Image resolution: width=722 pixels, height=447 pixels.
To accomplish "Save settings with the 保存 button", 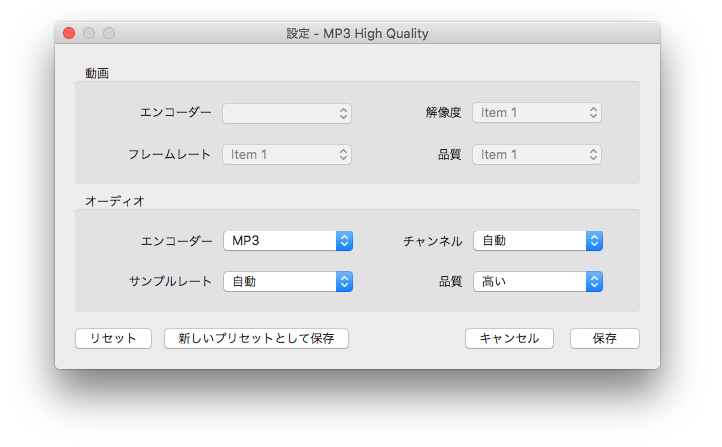I will tap(604, 338).
